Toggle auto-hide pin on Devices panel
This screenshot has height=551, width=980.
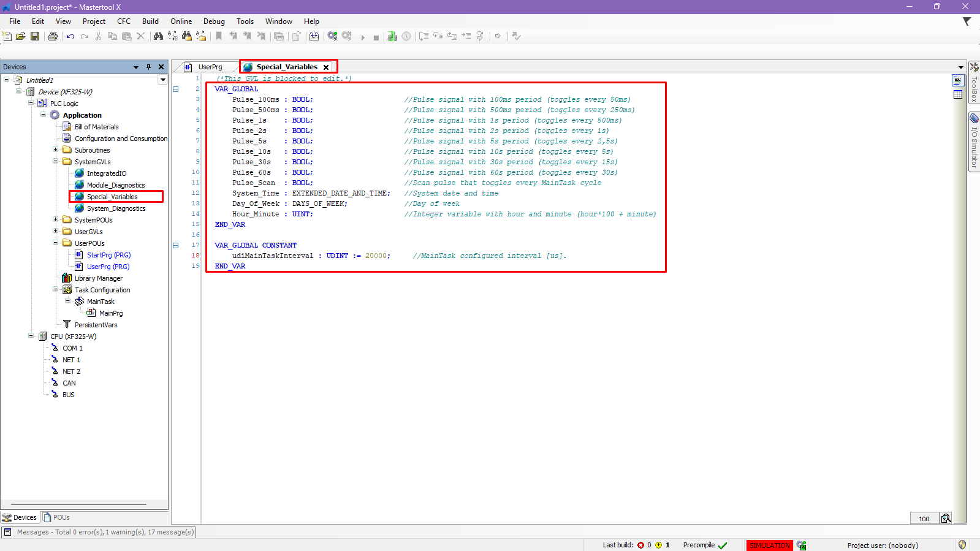click(148, 67)
